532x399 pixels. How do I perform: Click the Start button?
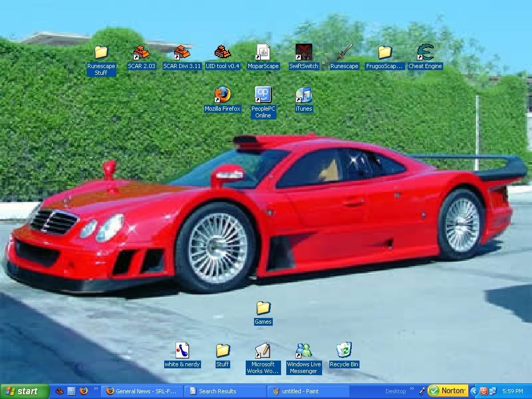[25, 391]
